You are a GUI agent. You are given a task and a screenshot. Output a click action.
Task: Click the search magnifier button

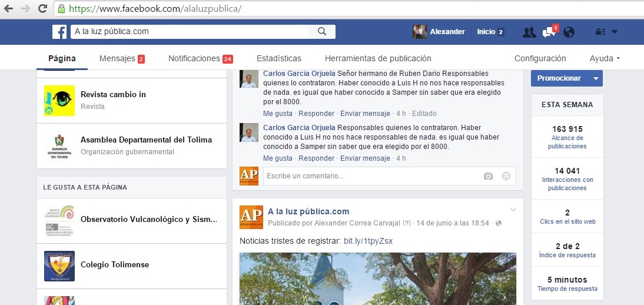322,32
